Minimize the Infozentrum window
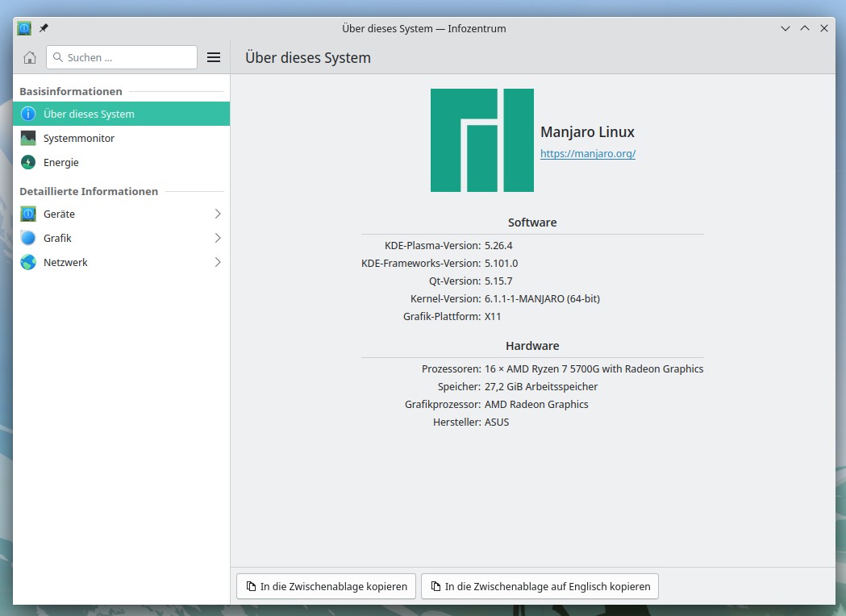The image size is (846, 616). [786, 28]
